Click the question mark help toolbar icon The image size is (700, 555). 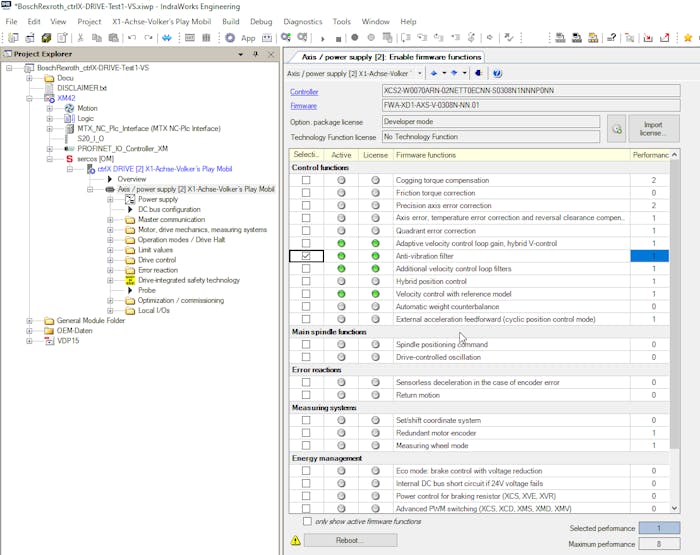(x=612, y=38)
